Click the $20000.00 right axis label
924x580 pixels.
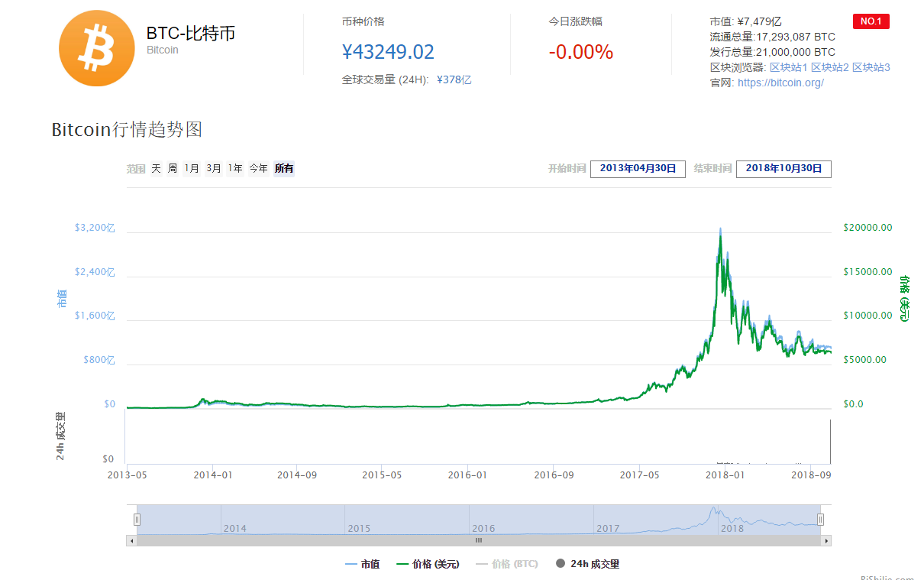867,228
